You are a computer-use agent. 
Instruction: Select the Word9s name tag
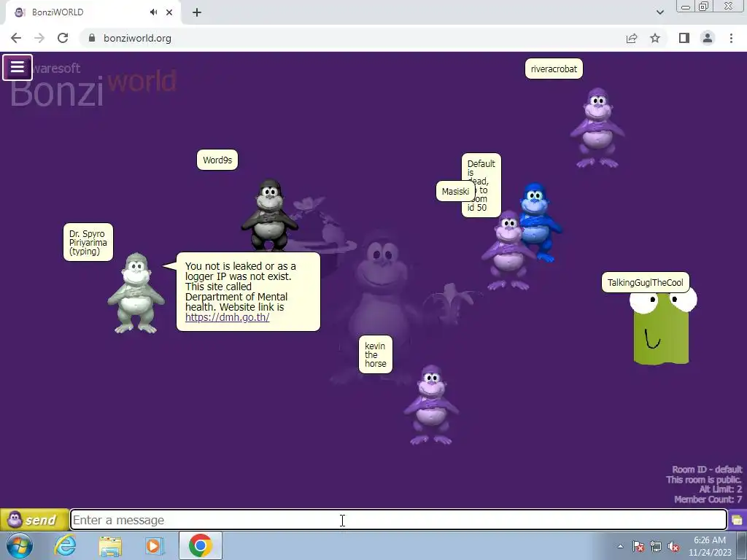click(x=217, y=160)
